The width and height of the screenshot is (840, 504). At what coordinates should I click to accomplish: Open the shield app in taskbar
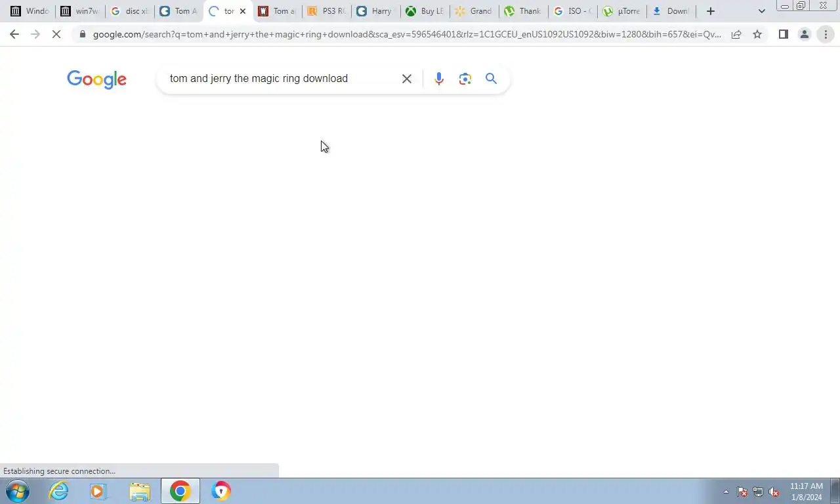(x=221, y=491)
